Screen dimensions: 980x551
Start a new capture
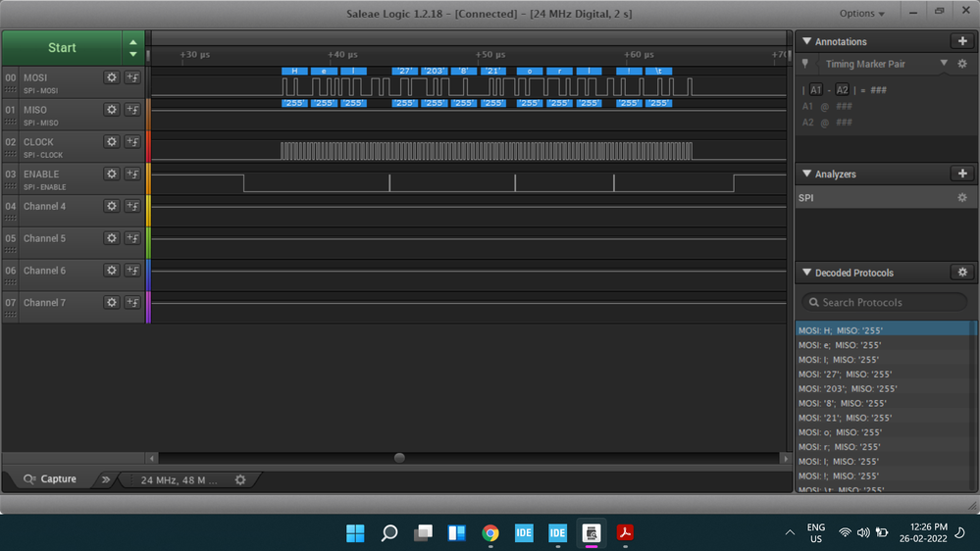point(62,47)
